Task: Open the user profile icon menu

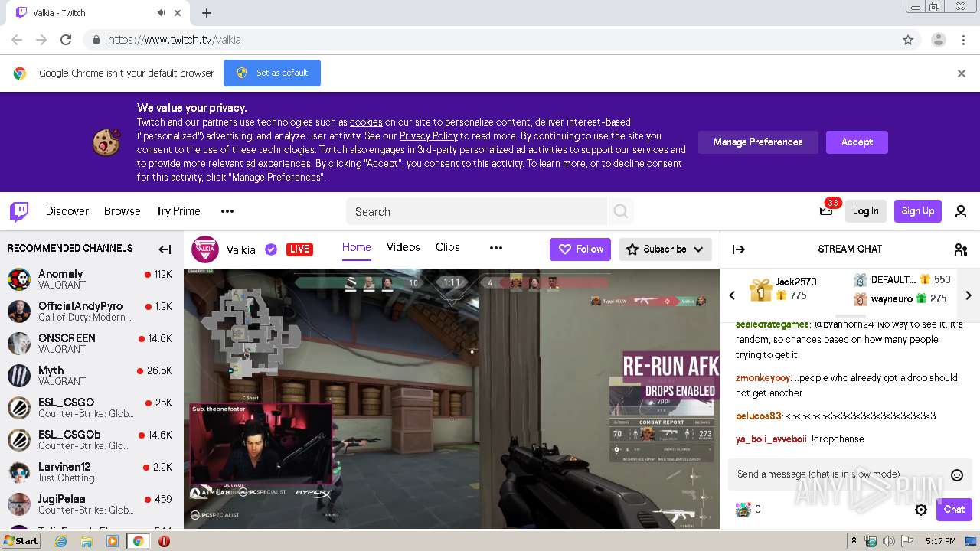Action: (x=961, y=211)
